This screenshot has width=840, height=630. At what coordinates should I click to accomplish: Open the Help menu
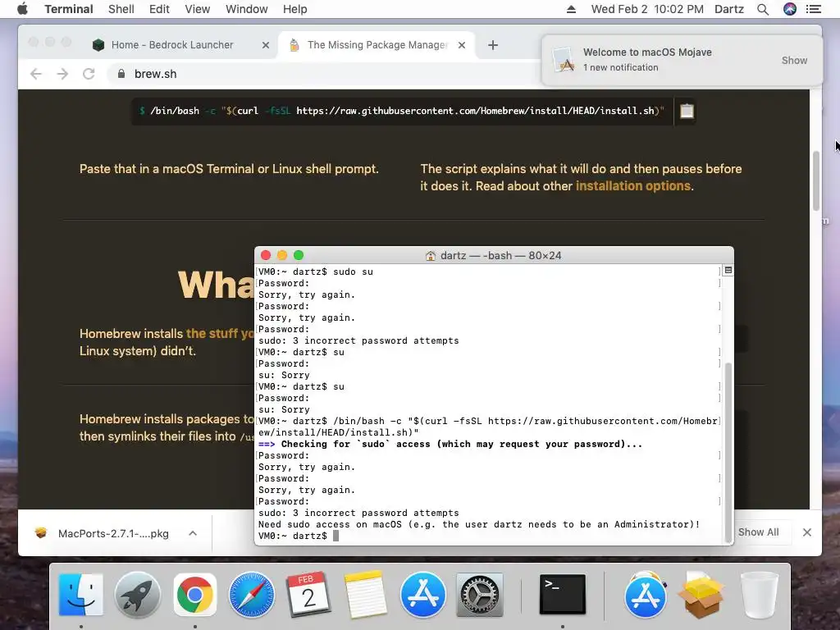coord(295,9)
